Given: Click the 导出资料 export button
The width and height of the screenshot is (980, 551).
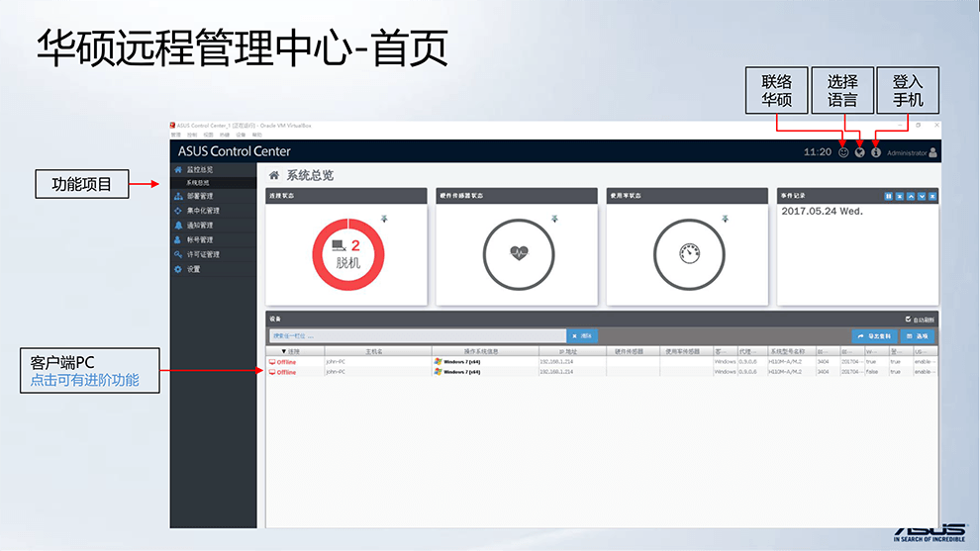Looking at the screenshot, I should [873, 336].
